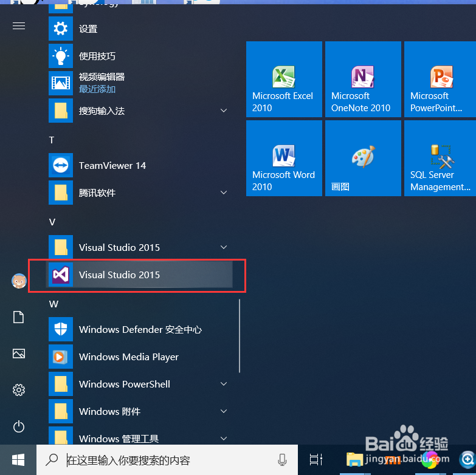Open the Microsoft Word 2010 tile
The height and width of the screenshot is (475, 476).
point(284,159)
